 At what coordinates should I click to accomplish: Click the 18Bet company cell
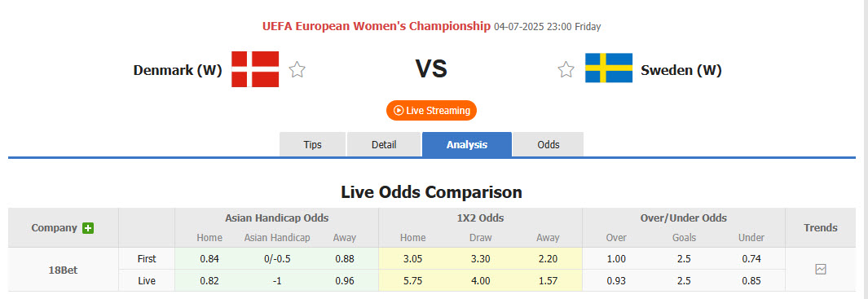tap(63, 270)
